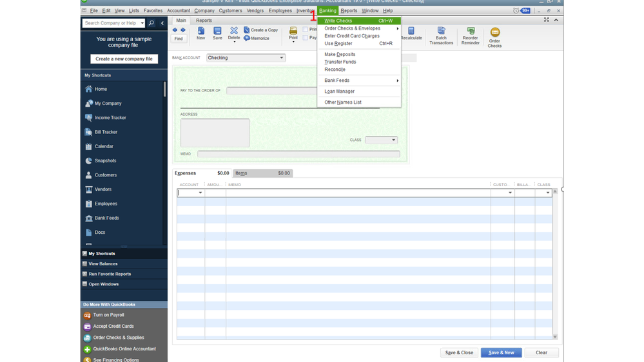Toggle the Pay Online checkbox
The width and height of the screenshot is (644, 362).
click(x=305, y=37)
